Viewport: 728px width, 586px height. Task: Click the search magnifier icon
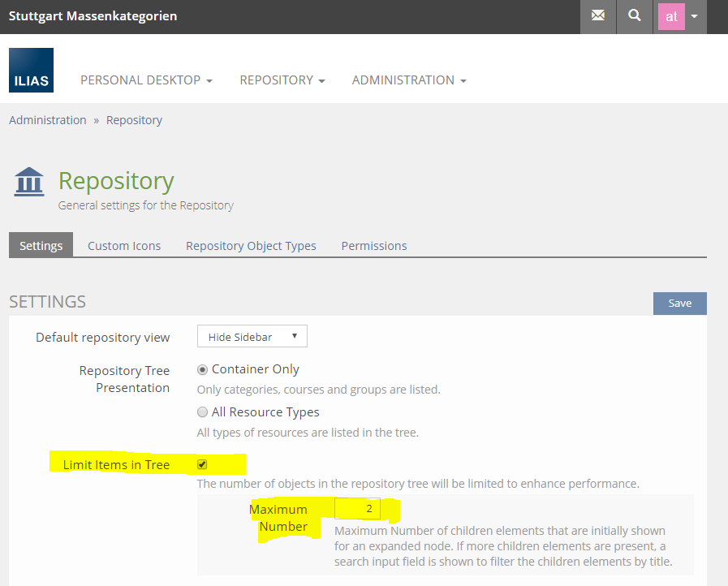635,15
